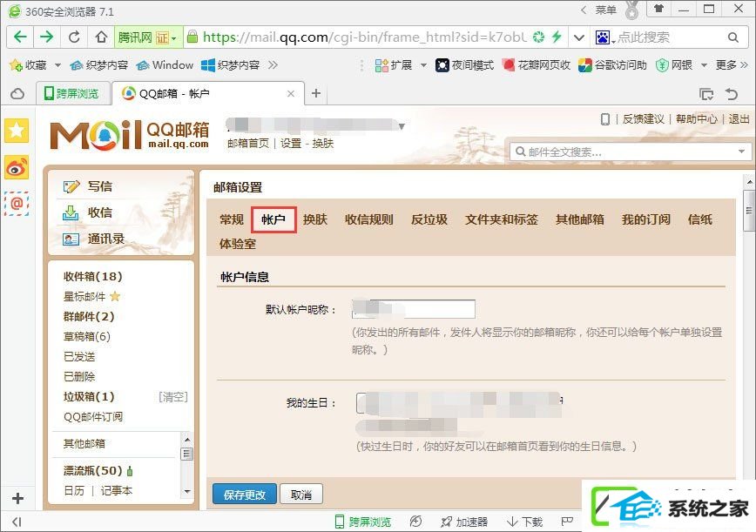Open the account name dropdown arrow

coord(402,127)
